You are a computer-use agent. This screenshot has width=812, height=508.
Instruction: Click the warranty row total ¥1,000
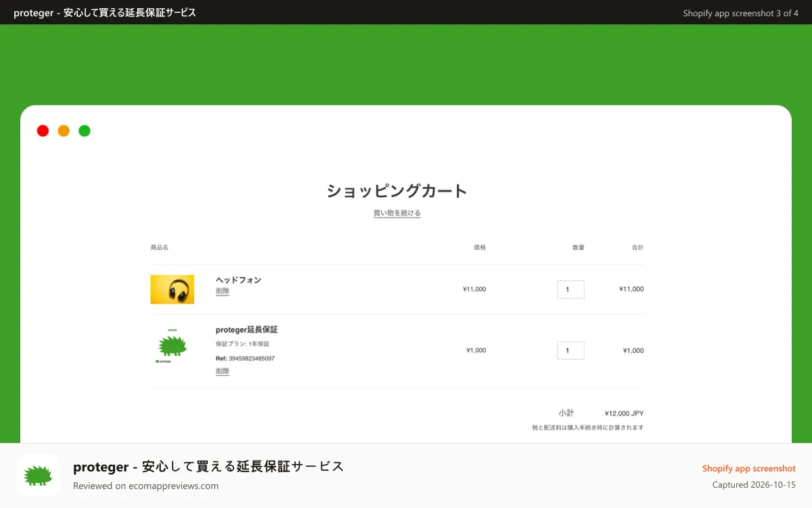pyautogui.click(x=633, y=350)
